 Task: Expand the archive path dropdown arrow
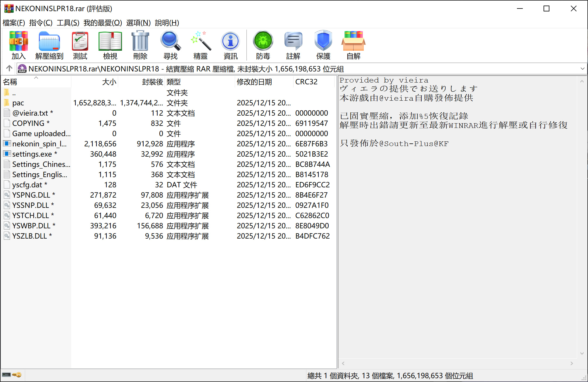pyautogui.click(x=582, y=69)
